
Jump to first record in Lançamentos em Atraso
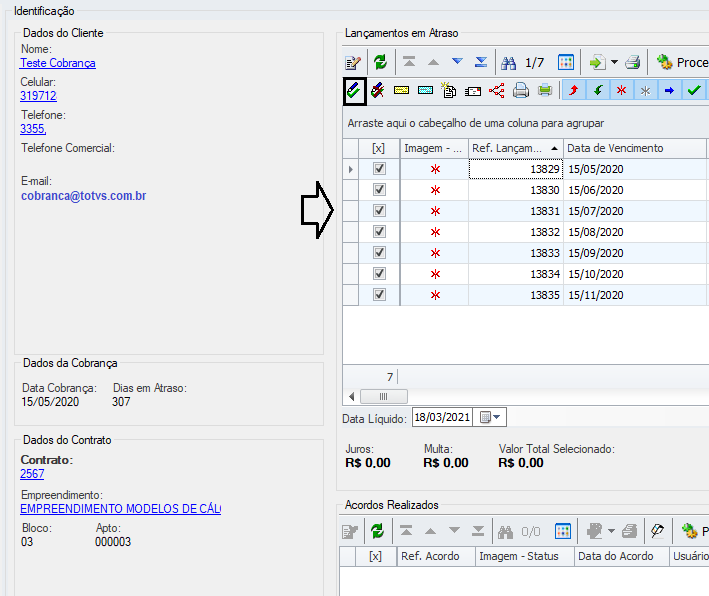(x=409, y=62)
